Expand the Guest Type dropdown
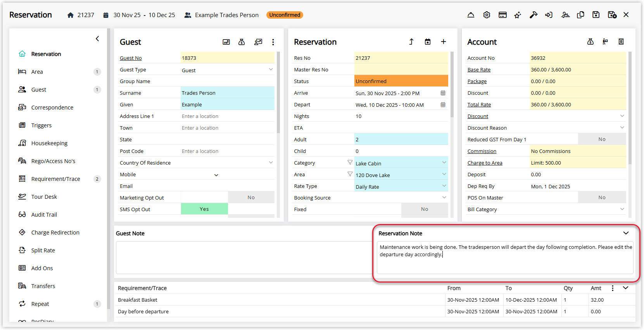This screenshot has height=330, width=644. [271, 69]
